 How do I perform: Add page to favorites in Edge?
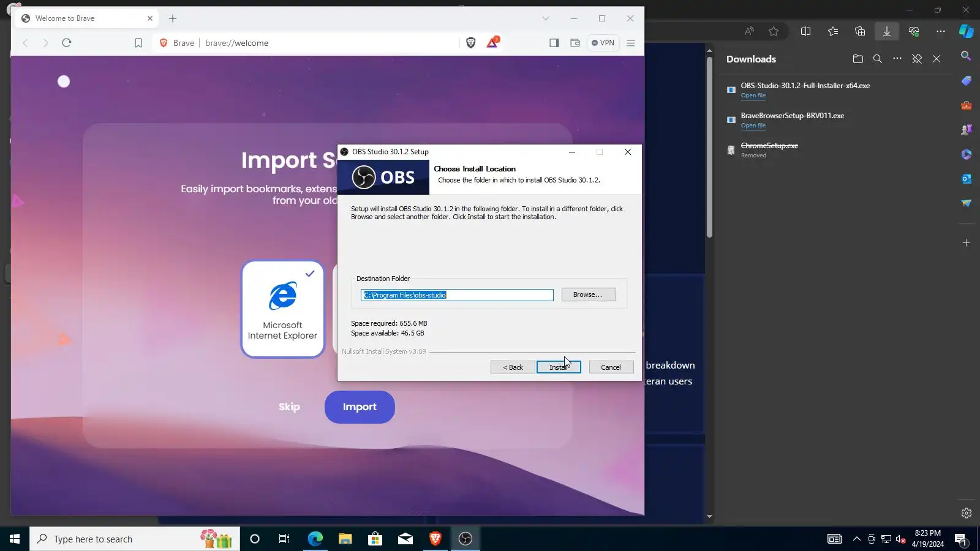pos(774,31)
